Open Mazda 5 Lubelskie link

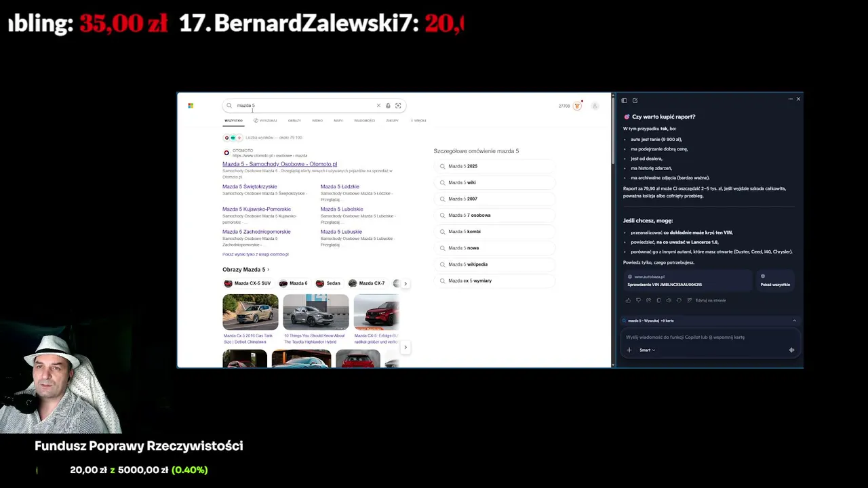point(342,209)
